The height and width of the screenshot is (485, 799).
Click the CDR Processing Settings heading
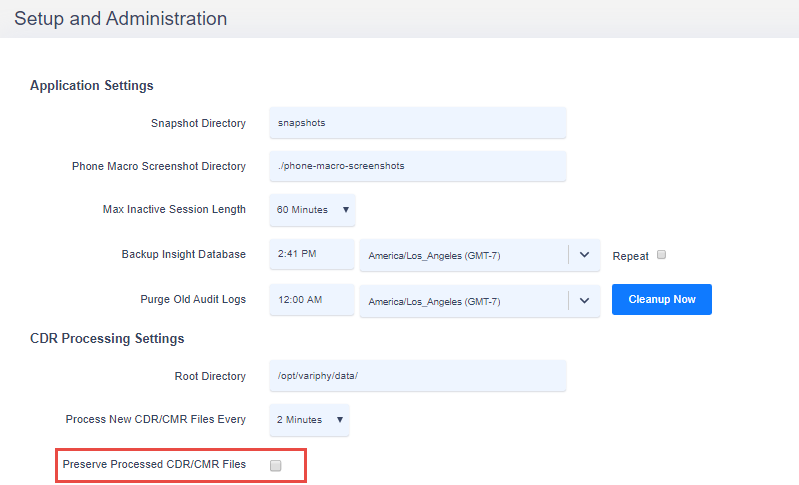(107, 339)
